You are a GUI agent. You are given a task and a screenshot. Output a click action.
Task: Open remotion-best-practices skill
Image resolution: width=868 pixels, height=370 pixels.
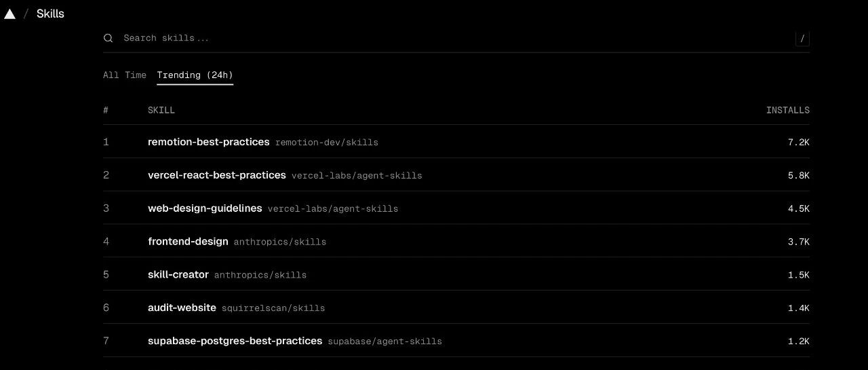(x=209, y=142)
